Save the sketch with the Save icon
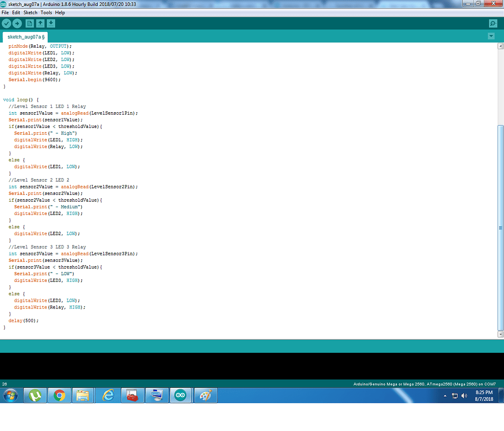This screenshot has height=431, width=504. 51,24
